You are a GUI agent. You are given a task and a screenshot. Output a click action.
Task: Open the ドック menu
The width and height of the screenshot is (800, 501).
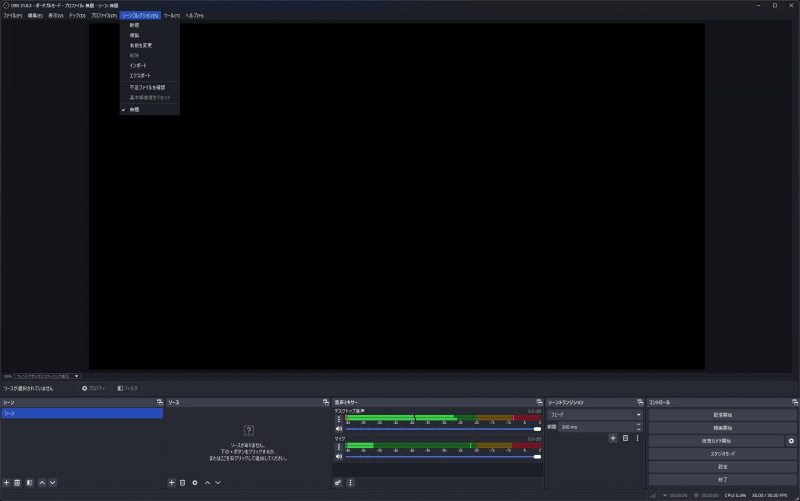point(78,16)
